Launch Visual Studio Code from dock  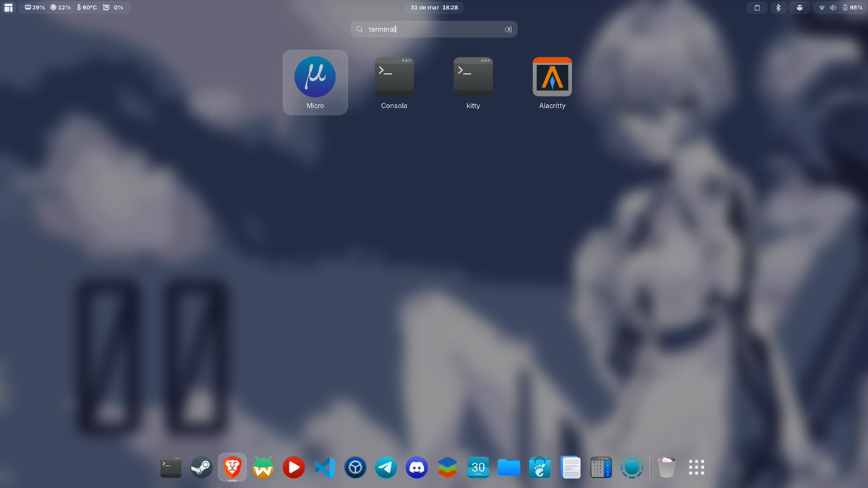(x=324, y=468)
